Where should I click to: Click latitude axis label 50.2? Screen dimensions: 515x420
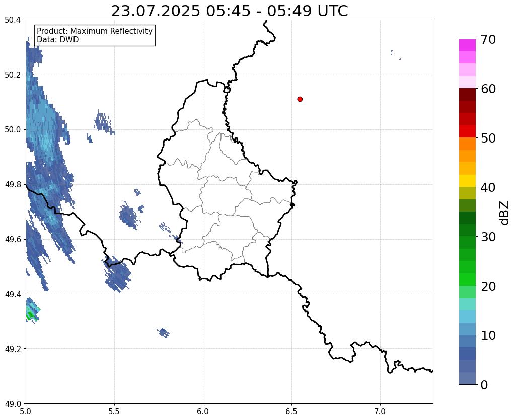click(x=13, y=75)
